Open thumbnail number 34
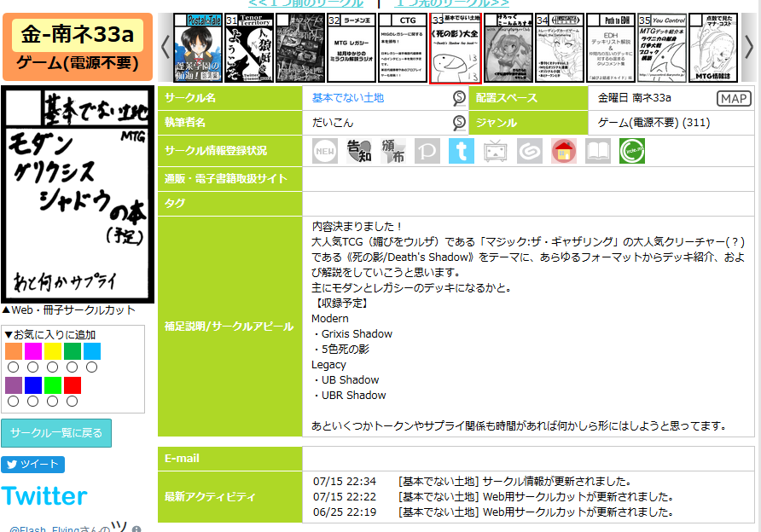The image size is (761, 532). point(560,48)
